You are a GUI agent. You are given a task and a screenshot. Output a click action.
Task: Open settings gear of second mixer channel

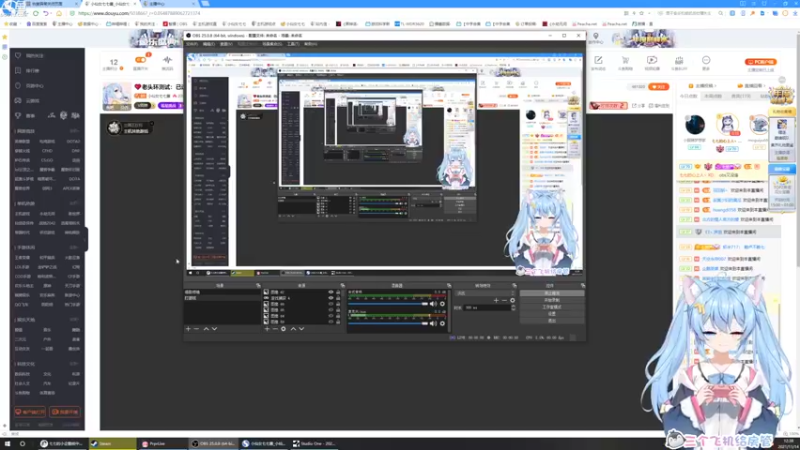(442, 323)
